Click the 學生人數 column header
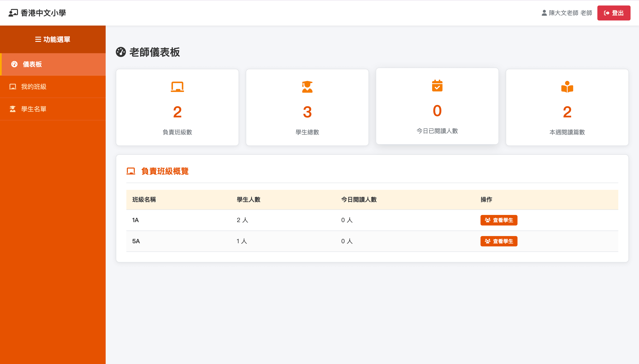The image size is (639, 364). [248, 200]
